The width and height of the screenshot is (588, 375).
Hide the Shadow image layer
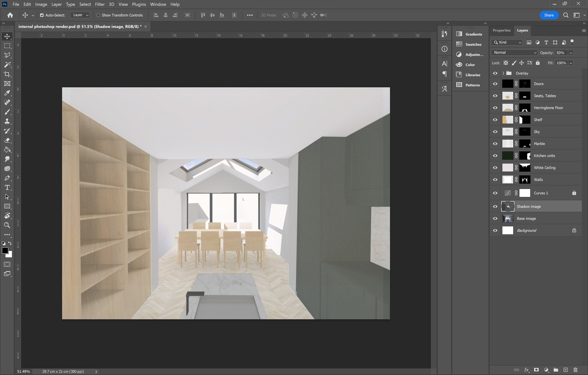495,206
